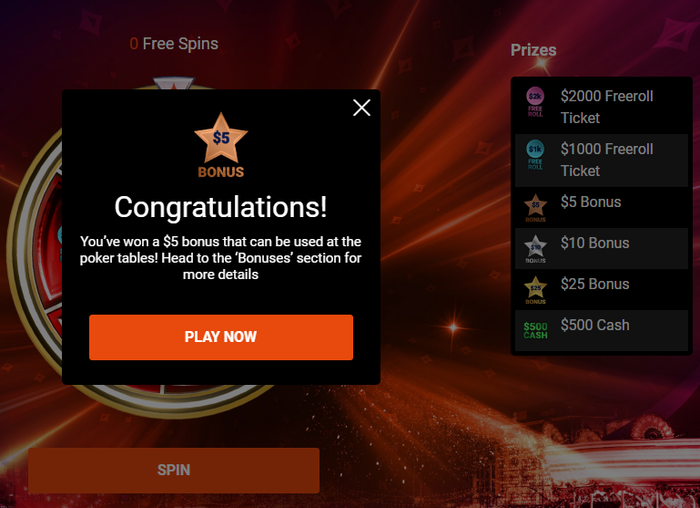
Task: Close the Congratulations popup with the X
Action: [362, 108]
